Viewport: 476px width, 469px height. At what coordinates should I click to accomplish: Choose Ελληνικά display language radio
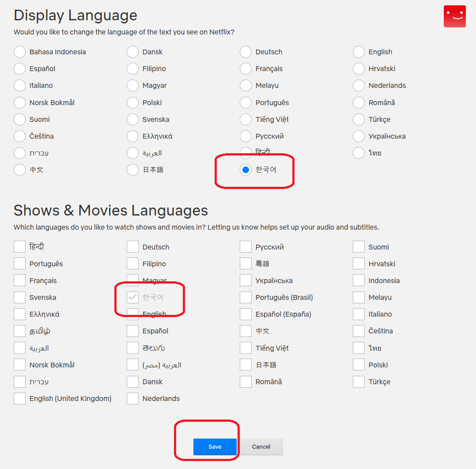click(132, 136)
